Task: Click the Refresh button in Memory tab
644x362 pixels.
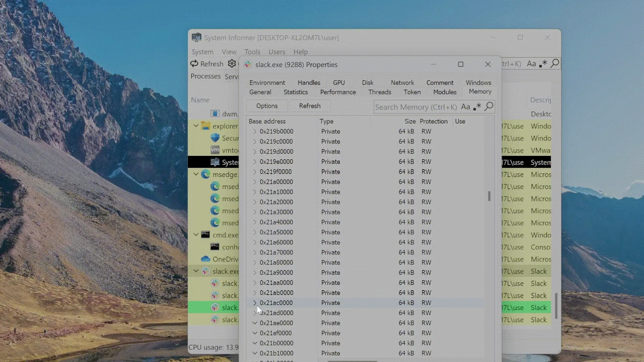Action: pos(310,106)
